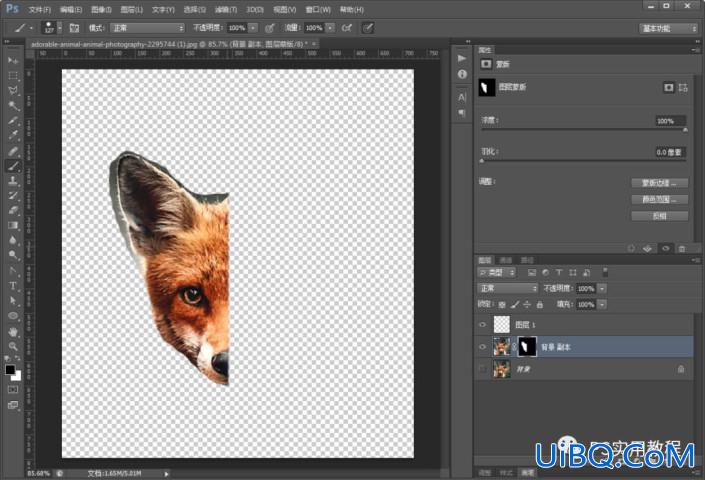
Task: Select the Zoom tool in the toolbox
Action: (13, 347)
